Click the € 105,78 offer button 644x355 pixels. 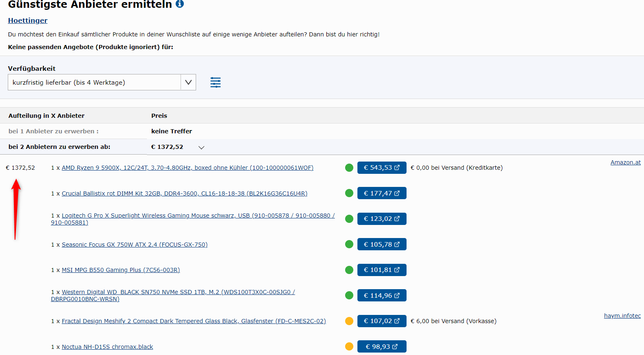tap(382, 244)
